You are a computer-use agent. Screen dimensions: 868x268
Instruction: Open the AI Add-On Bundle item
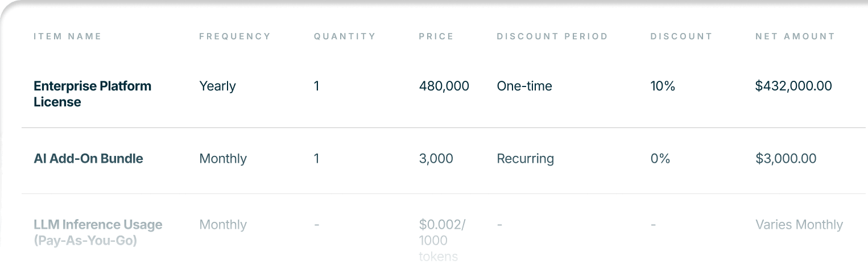click(88, 159)
